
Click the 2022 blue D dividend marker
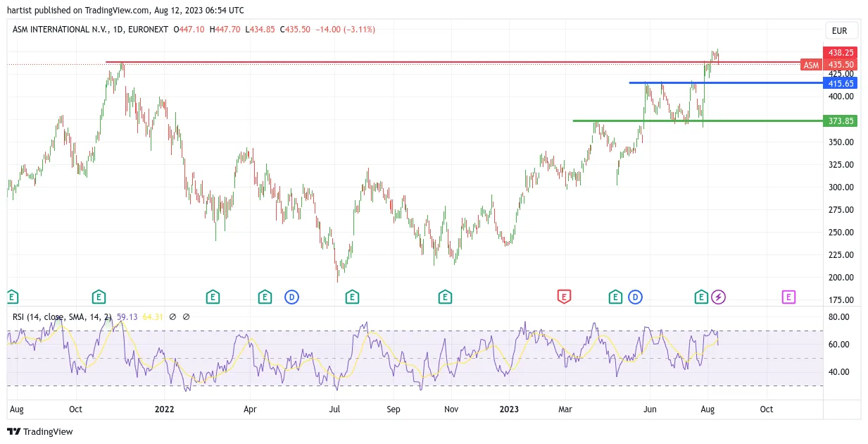coord(291,297)
